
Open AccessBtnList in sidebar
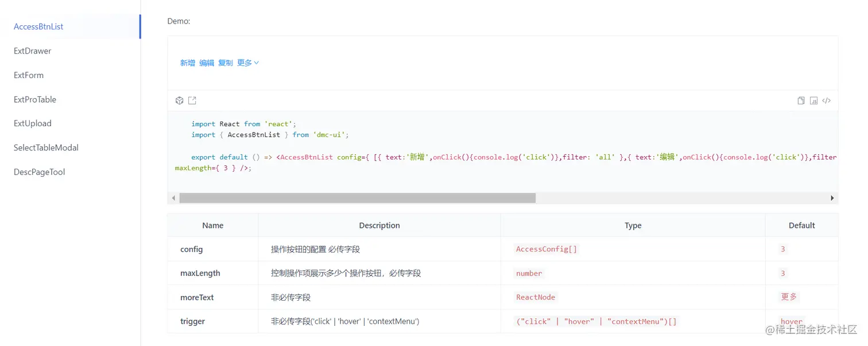(69, 26)
